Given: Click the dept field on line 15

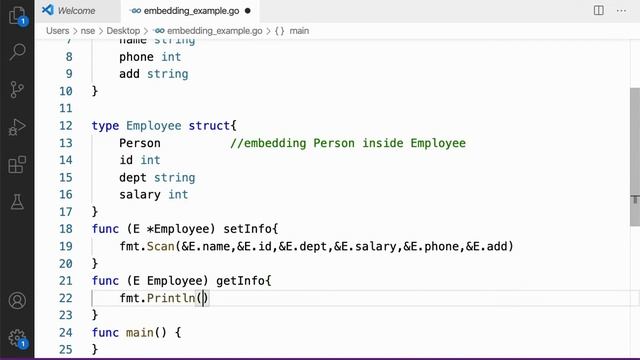Looking at the screenshot, I should (133, 178).
